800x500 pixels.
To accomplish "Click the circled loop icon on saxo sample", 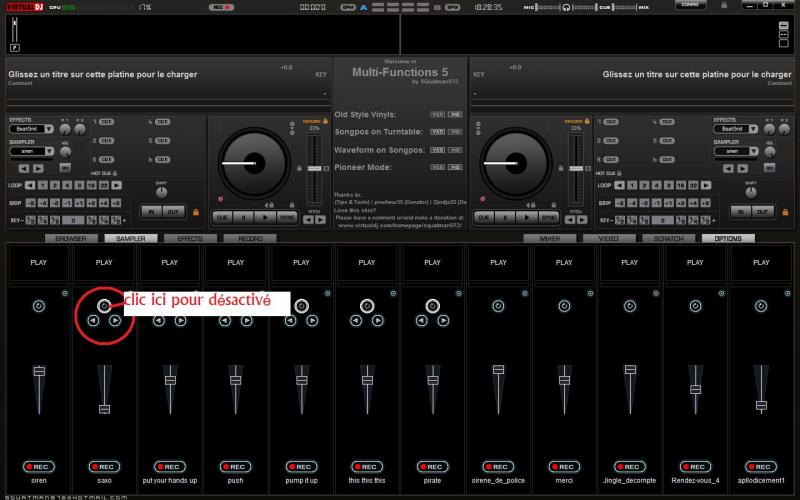I will coord(104,306).
